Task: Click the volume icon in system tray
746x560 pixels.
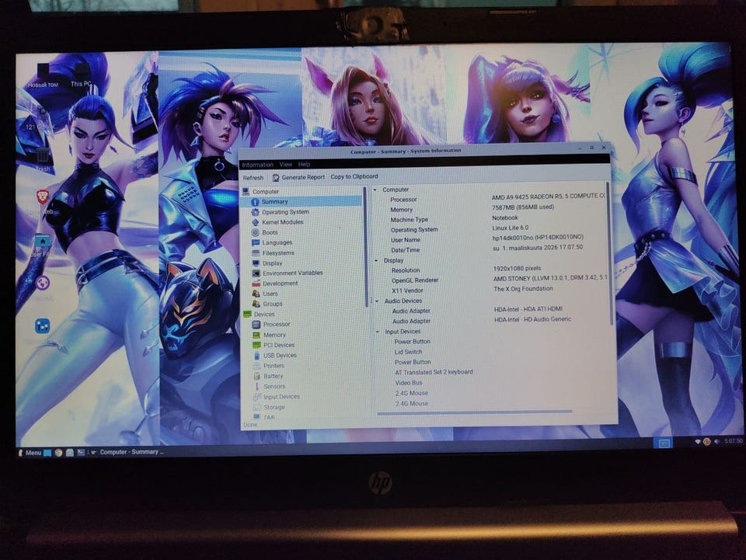Action: pos(716,442)
